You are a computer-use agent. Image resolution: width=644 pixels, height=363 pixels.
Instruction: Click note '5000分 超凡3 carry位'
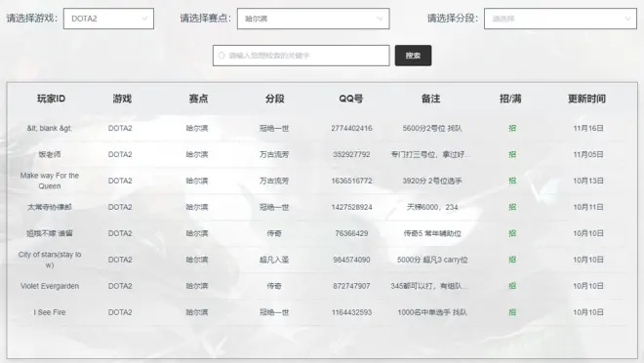(x=432, y=260)
